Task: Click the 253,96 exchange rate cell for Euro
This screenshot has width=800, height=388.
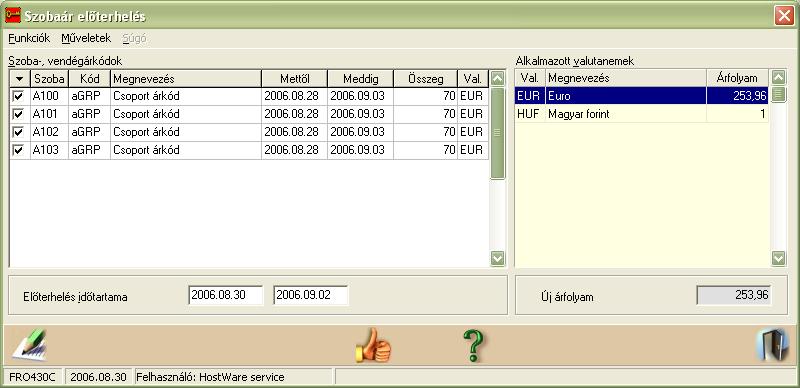Action: 737,96
